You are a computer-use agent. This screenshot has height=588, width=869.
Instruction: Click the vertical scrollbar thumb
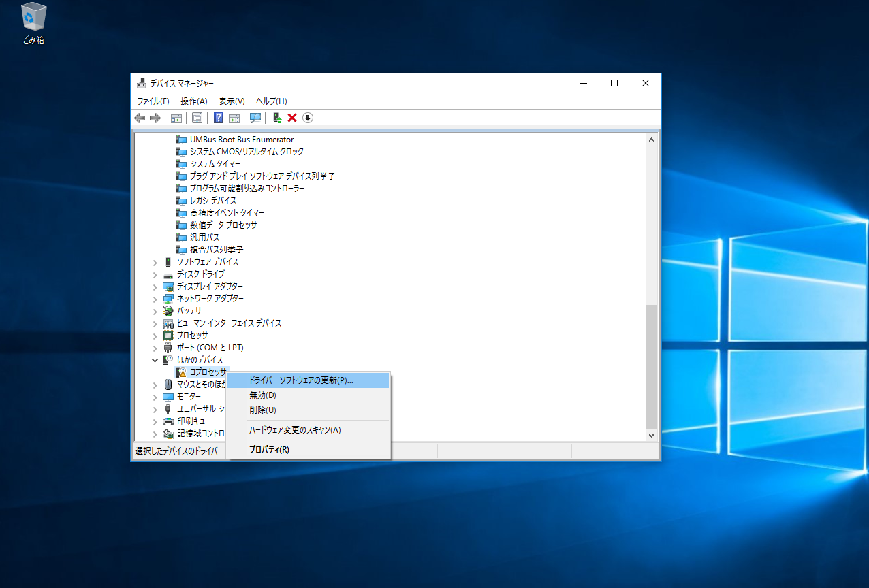651,365
